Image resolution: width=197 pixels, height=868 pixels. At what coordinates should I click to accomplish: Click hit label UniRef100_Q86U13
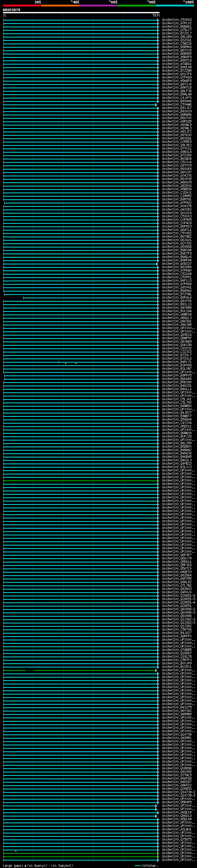[176, 816]
